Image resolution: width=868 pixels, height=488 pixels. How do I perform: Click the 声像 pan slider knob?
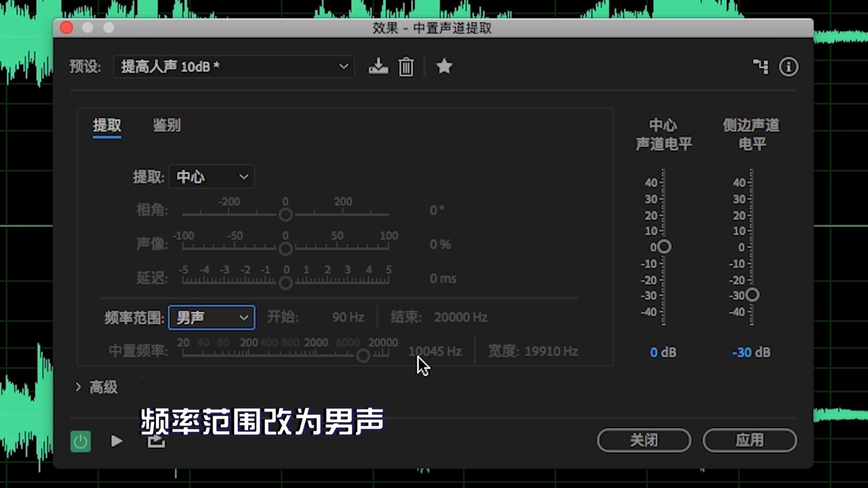click(285, 249)
